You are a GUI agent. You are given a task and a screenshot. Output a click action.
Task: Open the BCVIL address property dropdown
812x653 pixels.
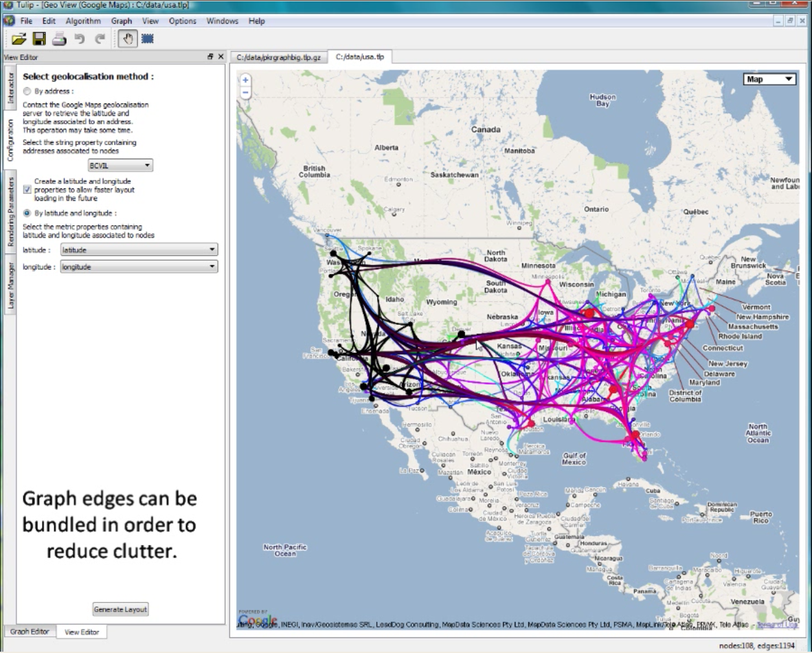coord(120,166)
